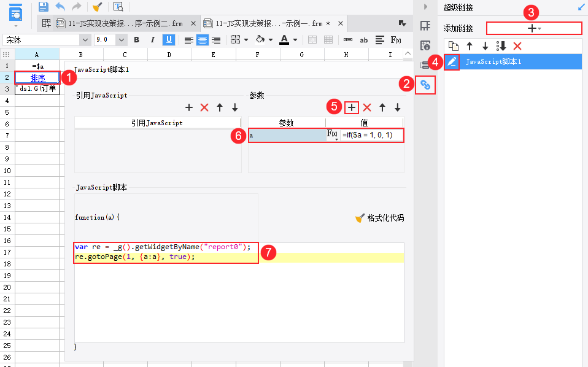Undo the last action
Image resolution: width=588 pixels, height=367 pixels.
click(x=60, y=7)
